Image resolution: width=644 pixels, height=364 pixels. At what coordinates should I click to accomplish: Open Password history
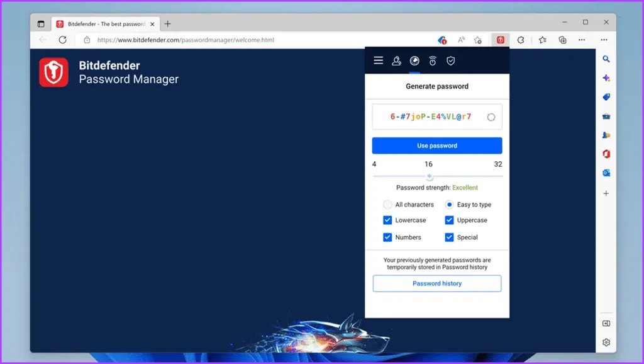437,283
